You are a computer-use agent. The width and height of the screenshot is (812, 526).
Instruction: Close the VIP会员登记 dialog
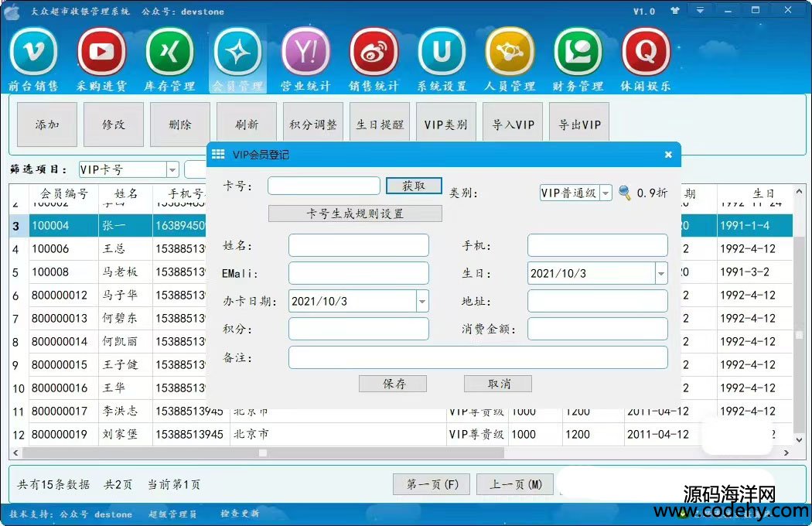coord(668,155)
